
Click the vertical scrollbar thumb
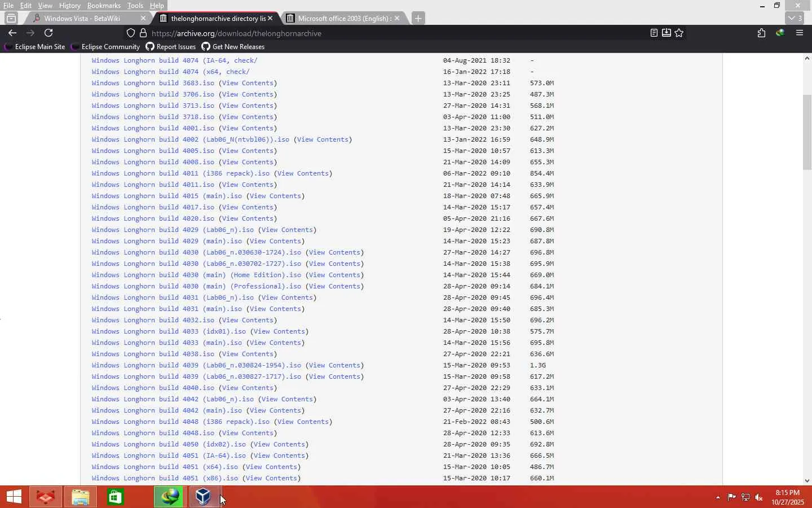tap(807, 133)
